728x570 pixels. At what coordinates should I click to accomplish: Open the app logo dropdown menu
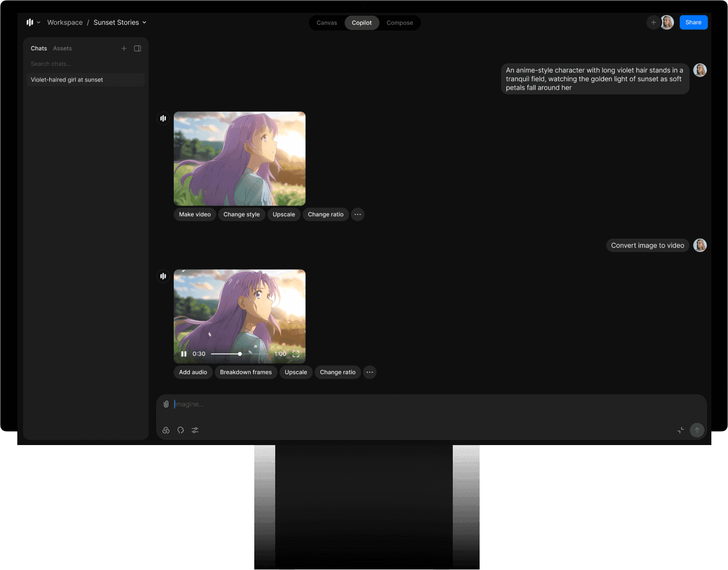coord(33,23)
